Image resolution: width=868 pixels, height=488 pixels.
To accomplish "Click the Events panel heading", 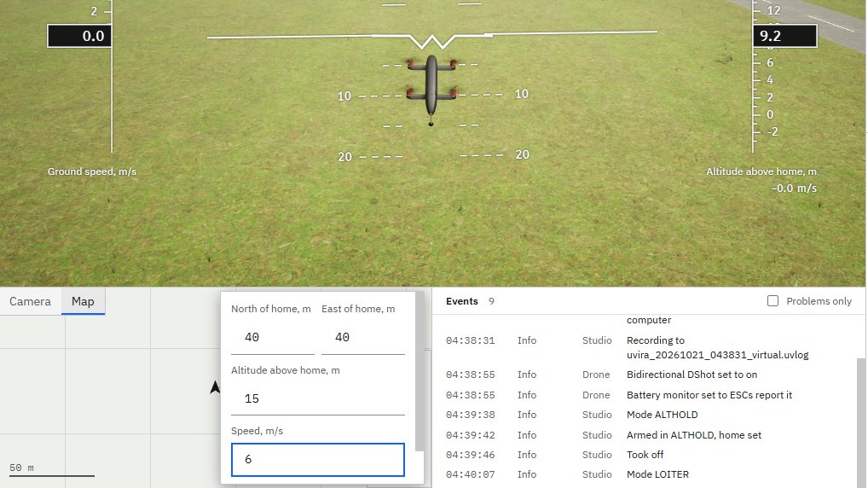I will 461,301.
